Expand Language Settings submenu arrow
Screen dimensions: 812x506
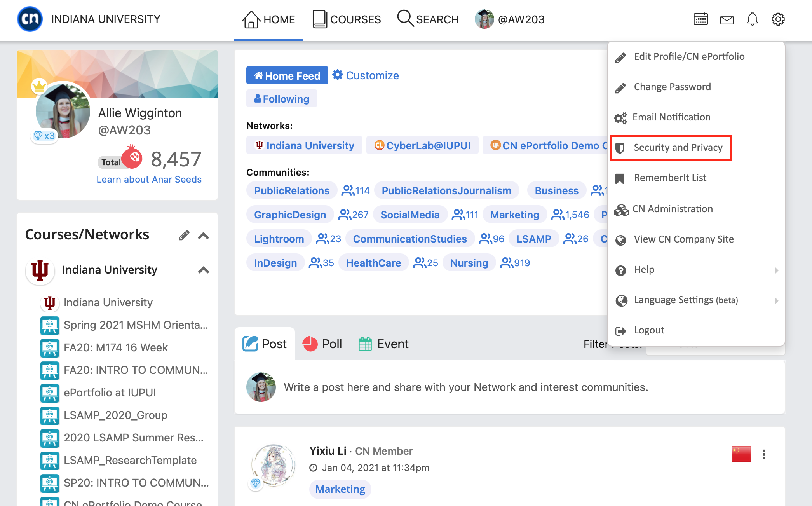(x=776, y=300)
